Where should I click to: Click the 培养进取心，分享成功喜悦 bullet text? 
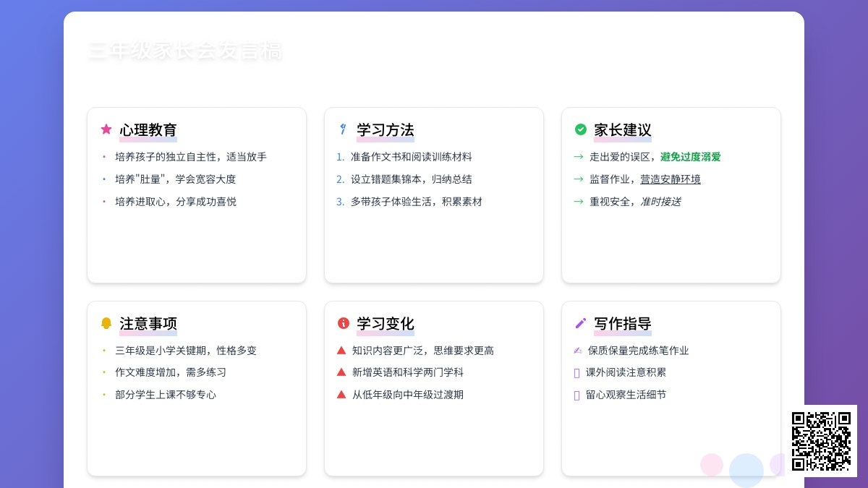[x=176, y=202]
